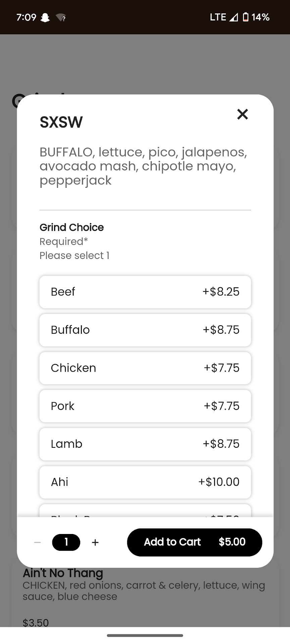Viewport: 290px width, 644px height.
Task: Choose Lamb as the grind
Action: point(145,444)
